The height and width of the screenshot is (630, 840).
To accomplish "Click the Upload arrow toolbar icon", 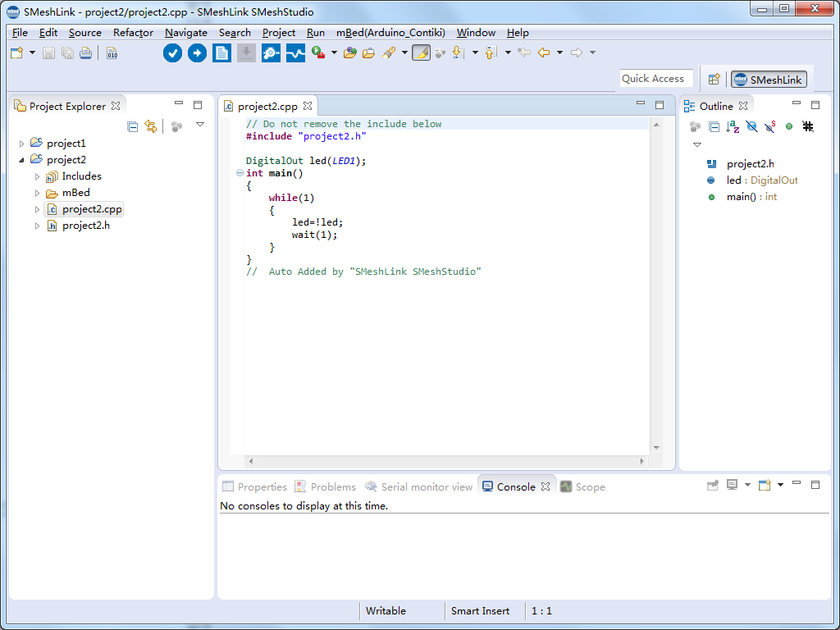I will (197, 53).
